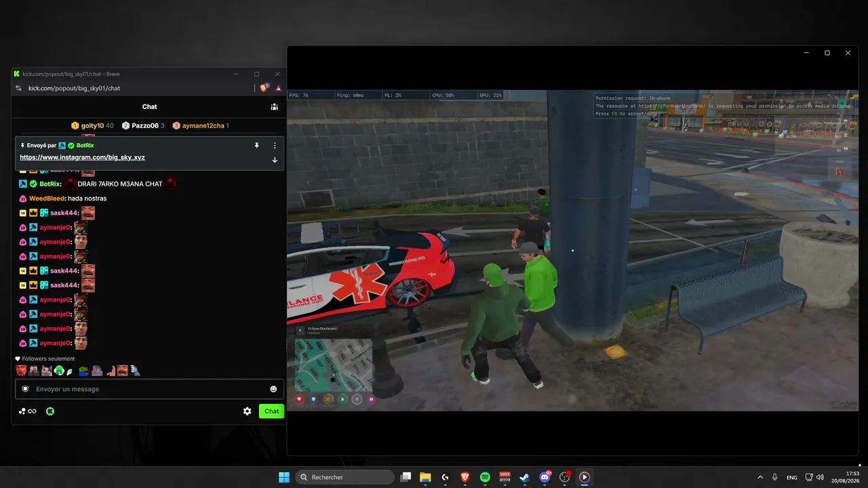The height and width of the screenshot is (488, 868).
Task: Open Steam from the taskbar
Action: point(524,477)
